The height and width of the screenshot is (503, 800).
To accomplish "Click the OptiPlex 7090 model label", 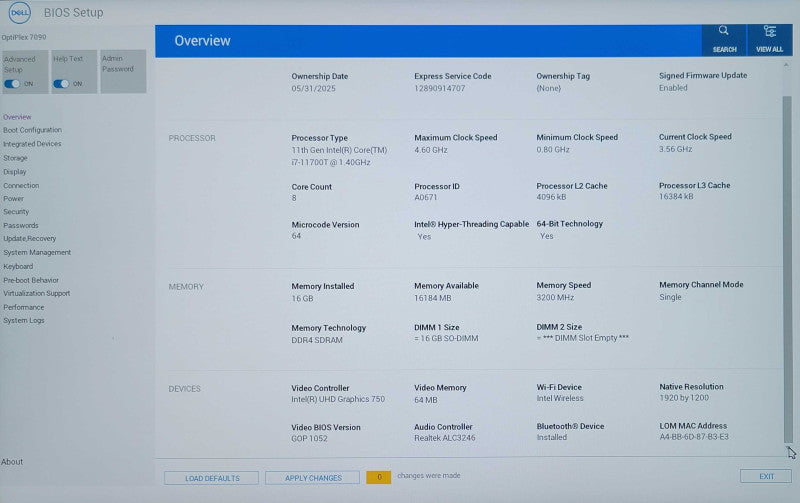I will coord(23,37).
